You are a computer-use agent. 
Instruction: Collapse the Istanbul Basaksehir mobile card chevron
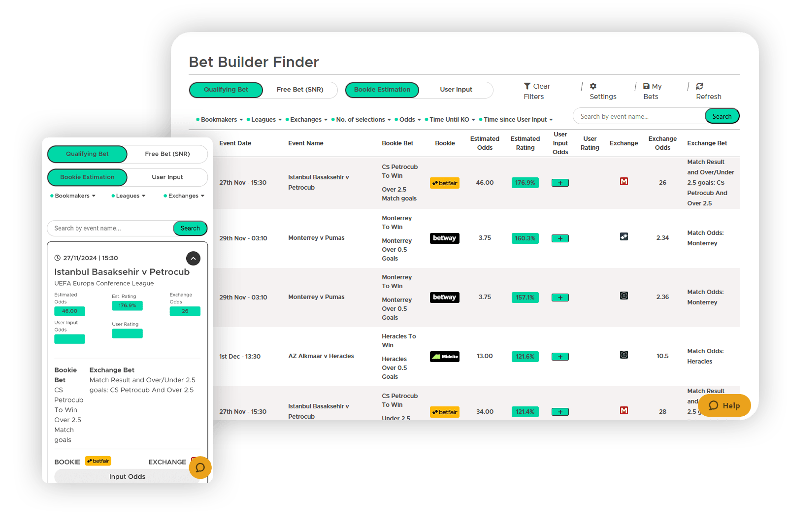pos(193,258)
